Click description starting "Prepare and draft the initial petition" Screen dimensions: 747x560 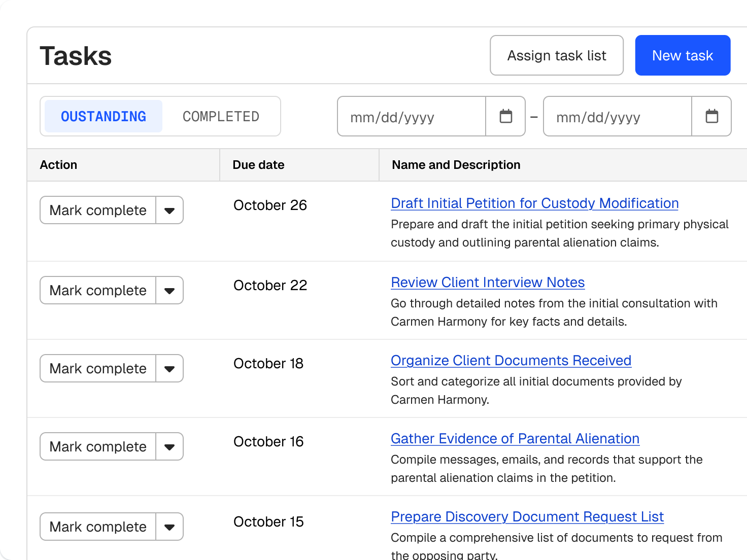(560, 233)
